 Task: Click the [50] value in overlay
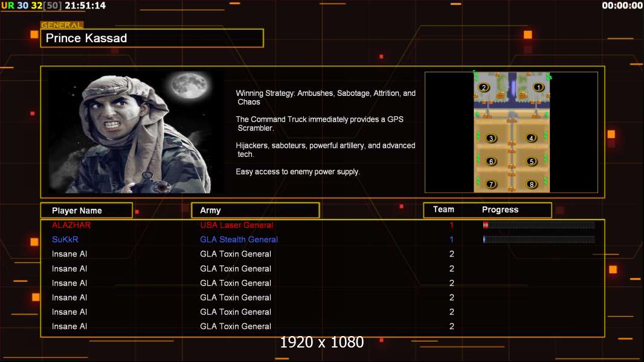pyautogui.click(x=53, y=5)
